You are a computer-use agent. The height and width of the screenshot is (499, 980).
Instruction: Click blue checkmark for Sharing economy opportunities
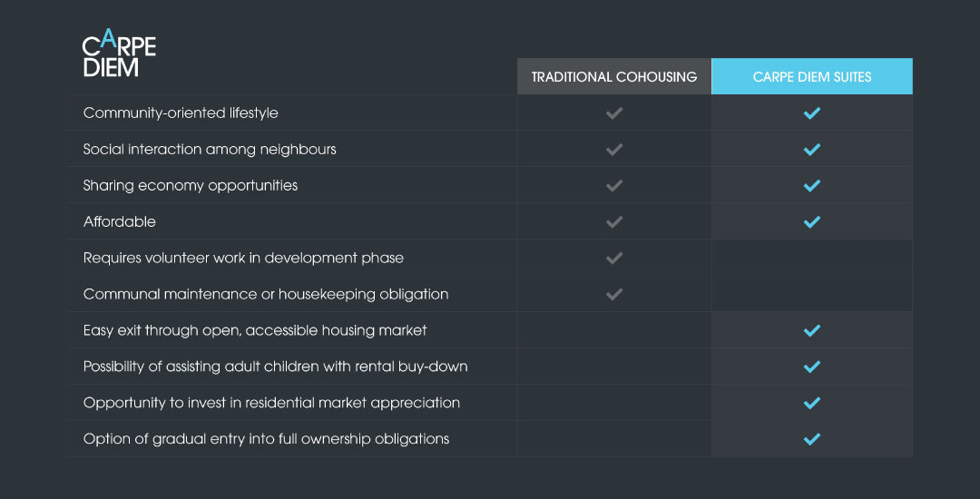pyautogui.click(x=811, y=185)
